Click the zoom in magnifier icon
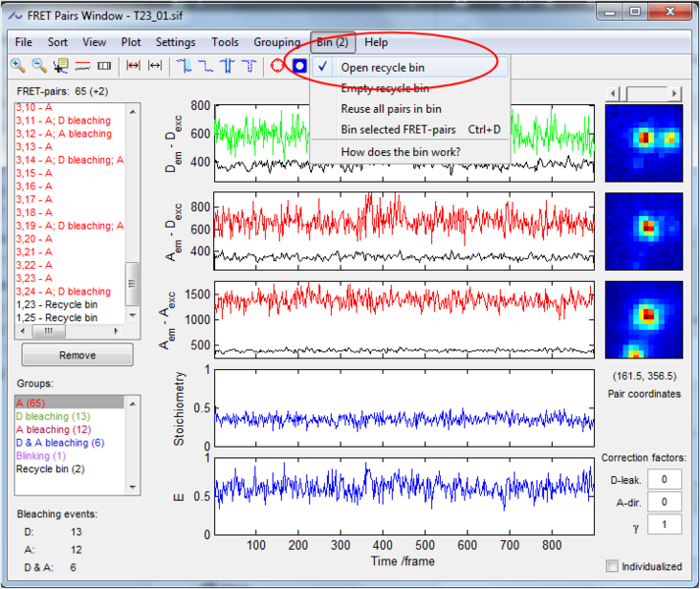 pos(18,66)
